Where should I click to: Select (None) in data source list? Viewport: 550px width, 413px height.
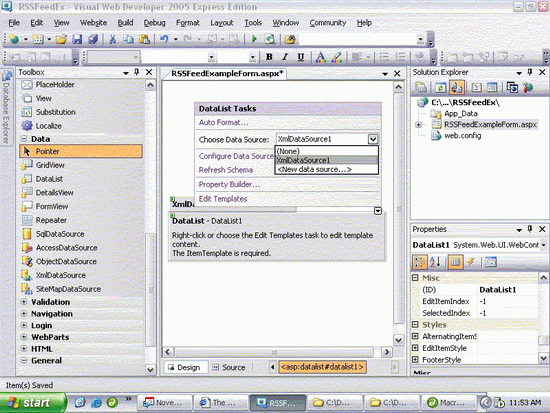[x=327, y=151]
